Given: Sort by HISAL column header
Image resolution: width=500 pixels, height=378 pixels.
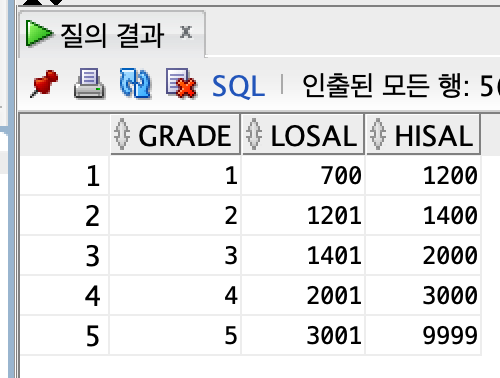Looking at the screenshot, I should tap(423, 135).
